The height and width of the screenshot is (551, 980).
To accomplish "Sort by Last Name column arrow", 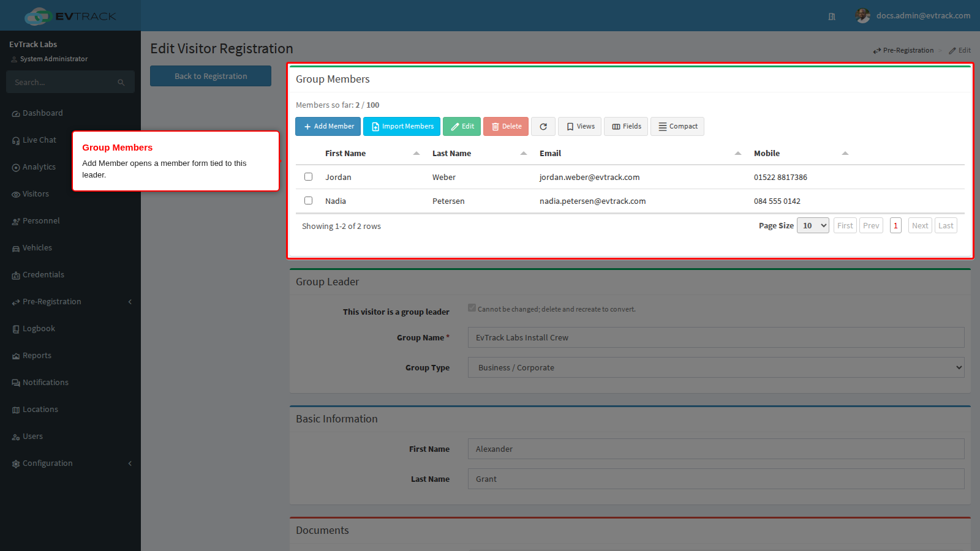I will pos(524,154).
